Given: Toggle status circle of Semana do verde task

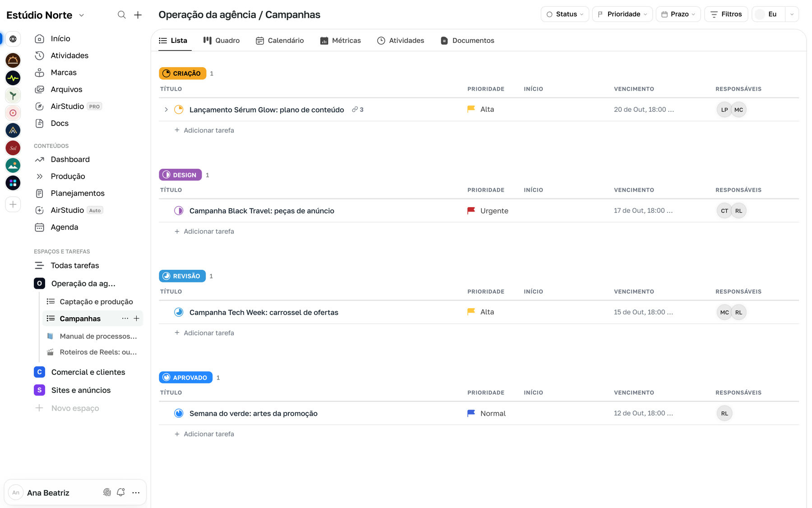Looking at the screenshot, I should (179, 413).
